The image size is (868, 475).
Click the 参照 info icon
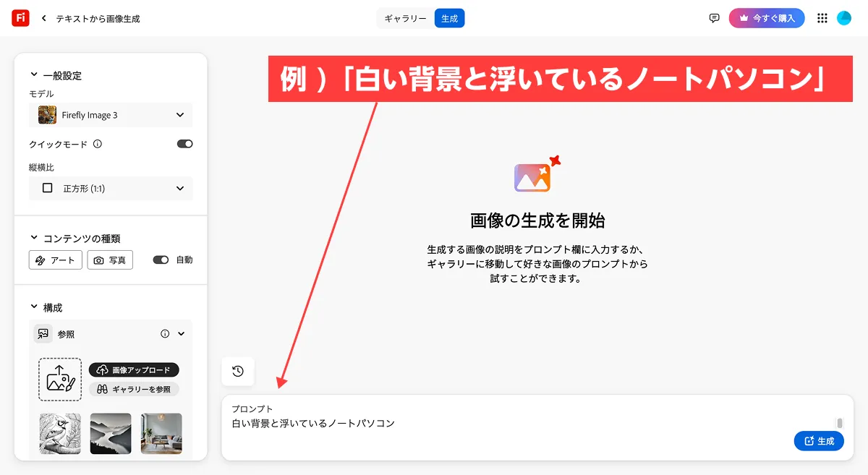point(165,334)
